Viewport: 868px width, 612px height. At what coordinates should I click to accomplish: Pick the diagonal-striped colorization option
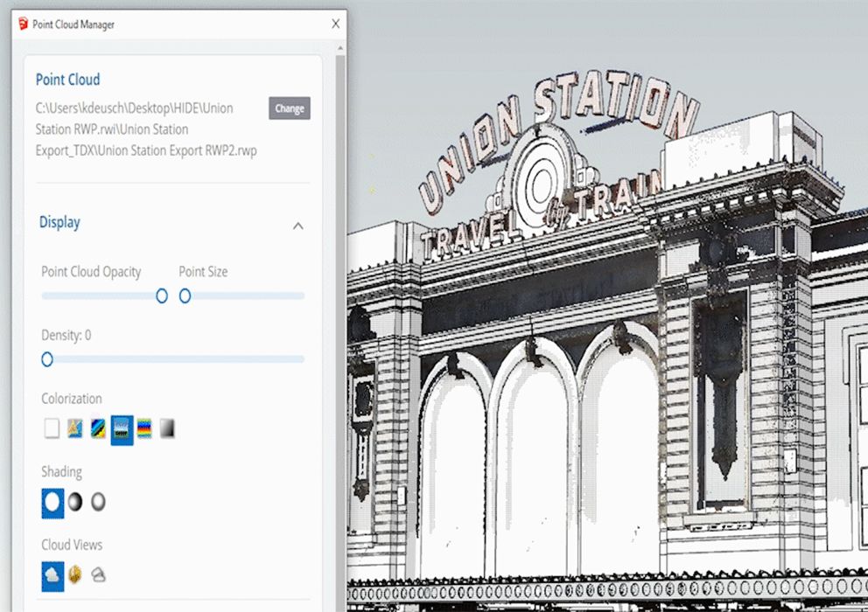click(99, 428)
